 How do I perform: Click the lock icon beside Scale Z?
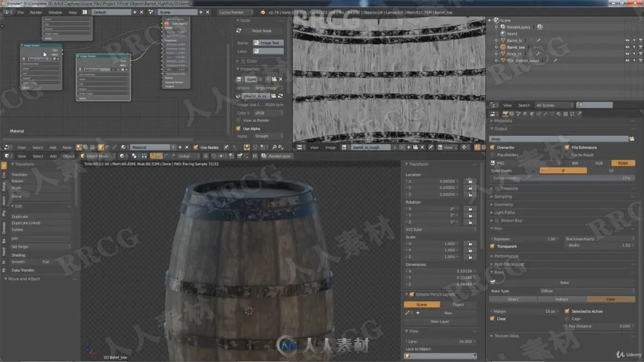tap(470, 256)
